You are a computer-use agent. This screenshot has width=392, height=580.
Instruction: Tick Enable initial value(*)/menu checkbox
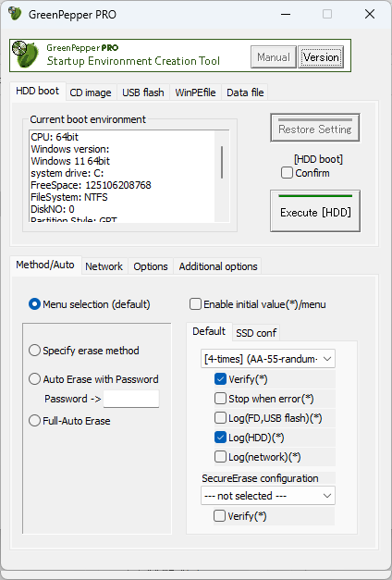195,304
